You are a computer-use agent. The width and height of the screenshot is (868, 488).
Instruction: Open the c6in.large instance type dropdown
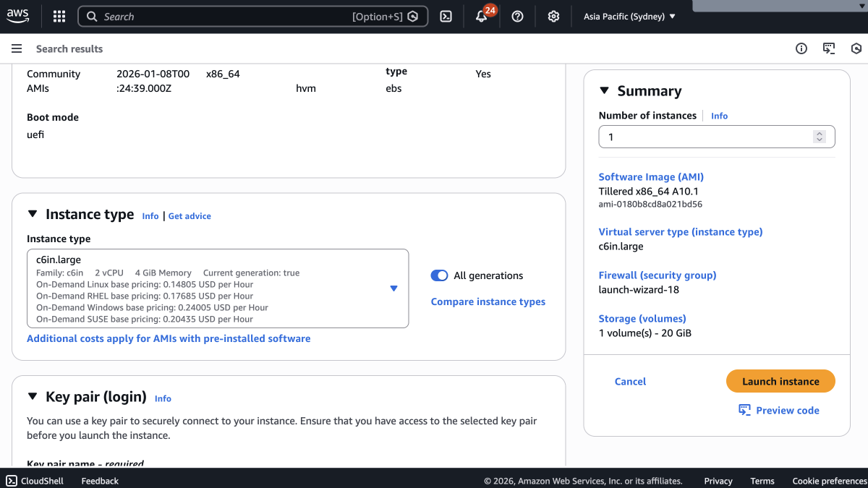[x=393, y=288]
